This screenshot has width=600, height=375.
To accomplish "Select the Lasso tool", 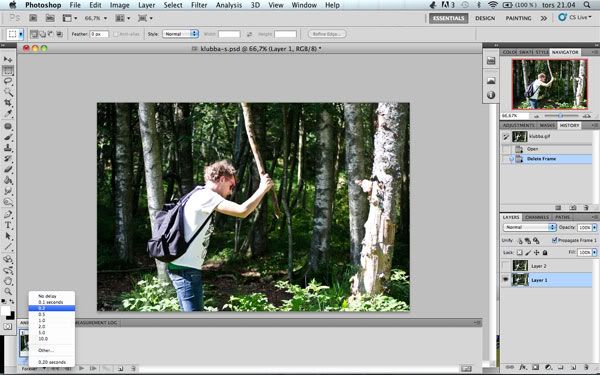I will 8,81.
